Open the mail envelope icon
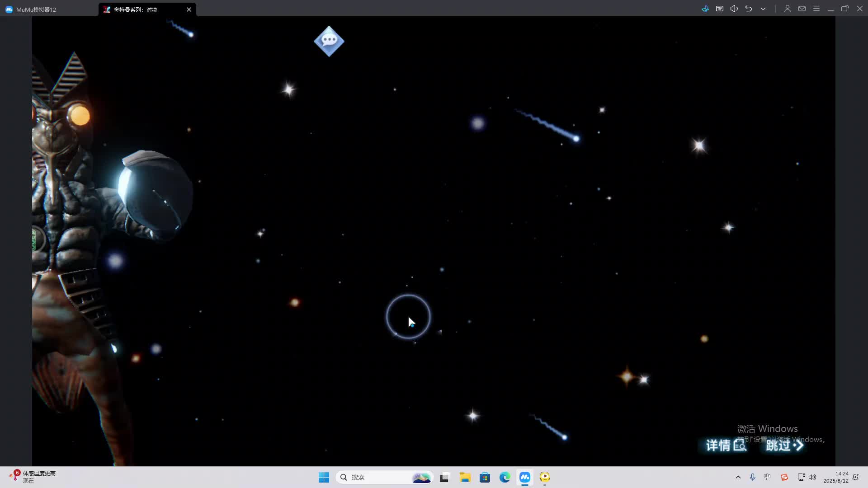This screenshot has height=488, width=868. click(802, 9)
